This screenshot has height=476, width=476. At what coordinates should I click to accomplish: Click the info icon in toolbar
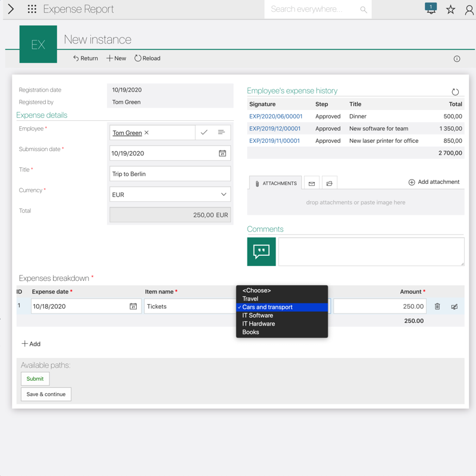(457, 59)
